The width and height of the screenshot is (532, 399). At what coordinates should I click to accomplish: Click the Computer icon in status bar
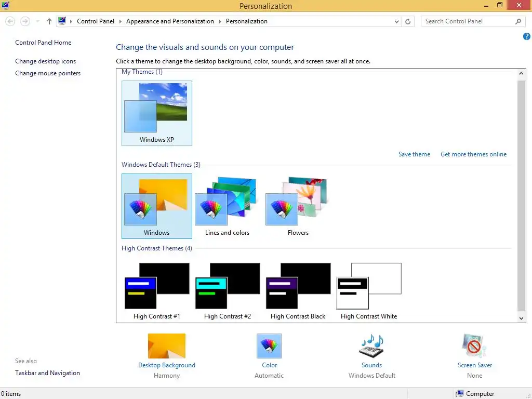(x=460, y=394)
